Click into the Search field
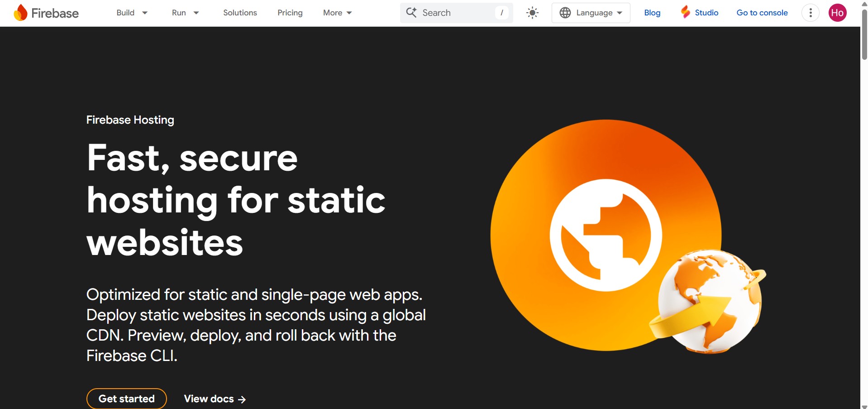The image size is (868, 409). pos(457,13)
